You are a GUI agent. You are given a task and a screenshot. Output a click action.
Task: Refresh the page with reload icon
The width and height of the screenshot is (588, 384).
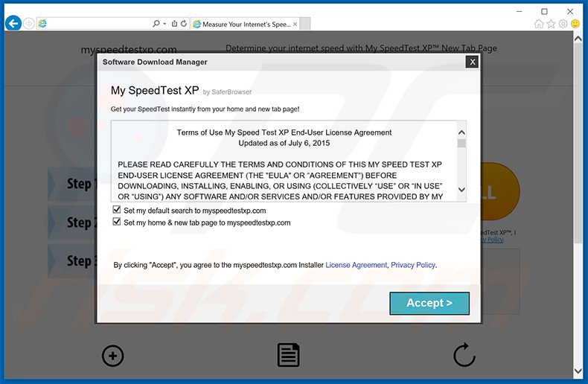coord(184,24)
